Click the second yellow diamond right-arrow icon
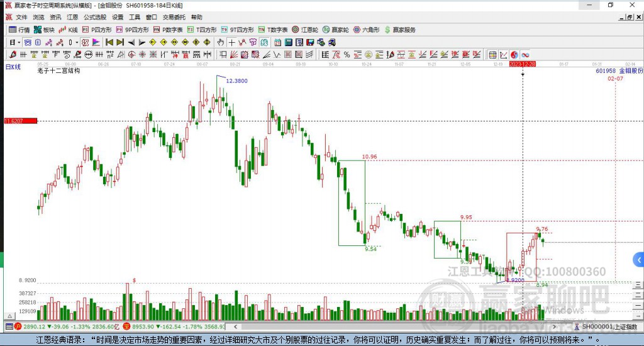Screen dimensions: 644x346 pyautogui.click(x=164, y=42)
